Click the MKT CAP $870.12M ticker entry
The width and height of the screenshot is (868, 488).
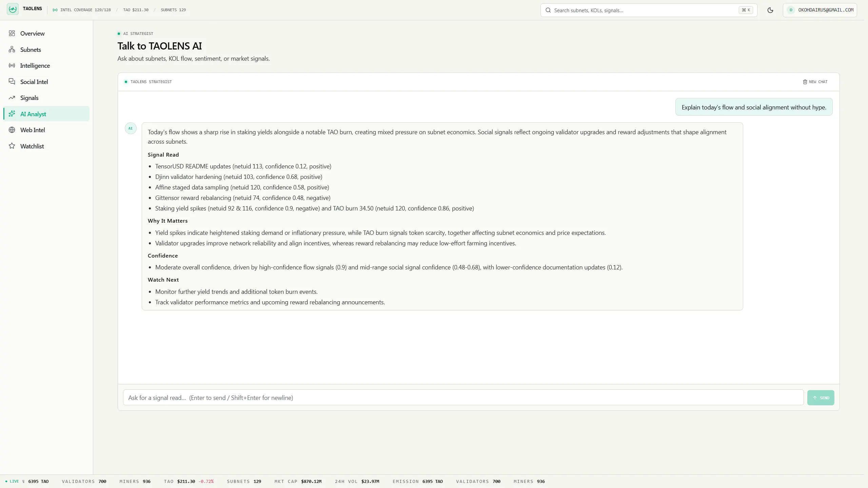click(298, 481)
